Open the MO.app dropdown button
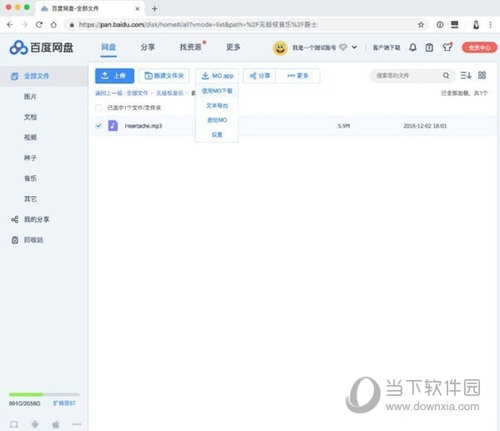The height and width of the screenshot is (431, 500). 217,76
